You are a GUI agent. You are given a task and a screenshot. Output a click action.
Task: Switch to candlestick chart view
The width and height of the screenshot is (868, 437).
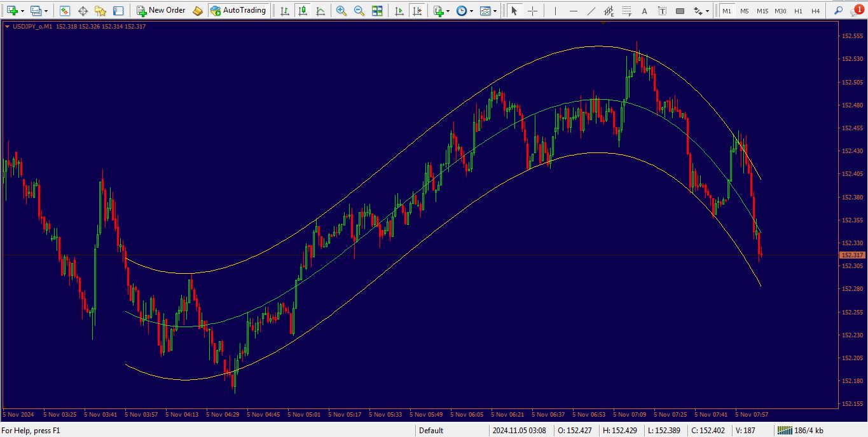(x=302, y=11)
